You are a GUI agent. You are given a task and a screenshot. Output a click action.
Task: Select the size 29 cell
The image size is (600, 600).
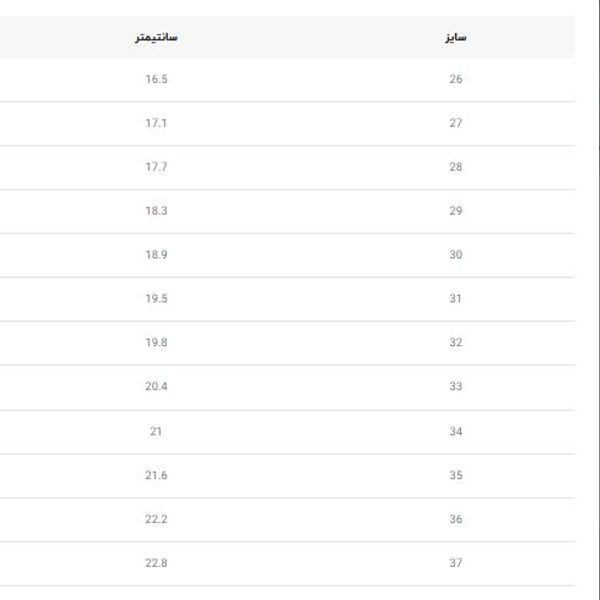point(456,211)
